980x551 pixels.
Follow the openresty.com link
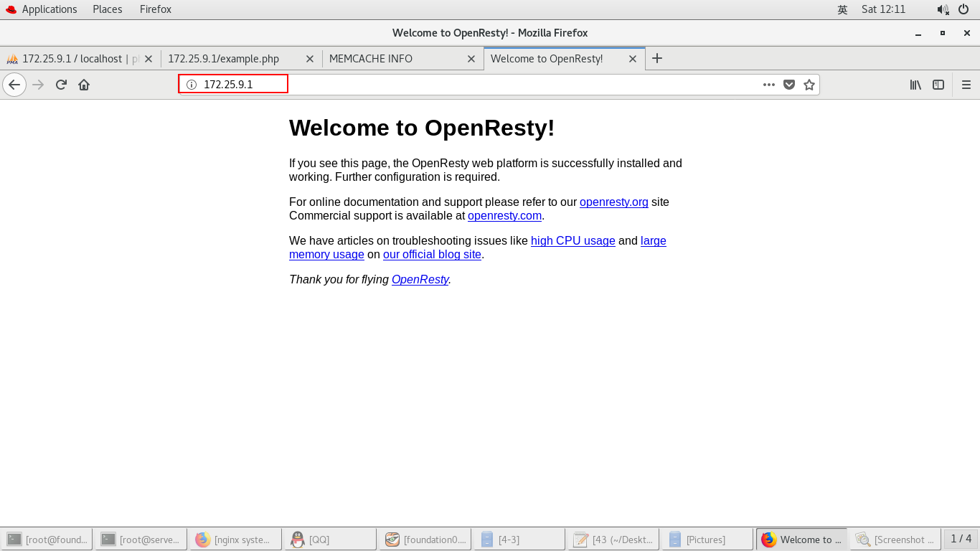[x=504, y=216]
